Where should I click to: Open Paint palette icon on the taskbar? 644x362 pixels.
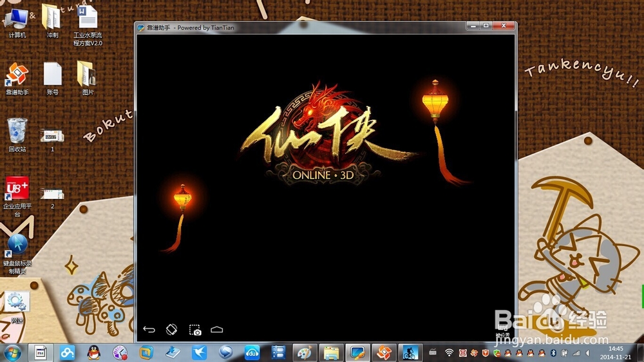[x=304, y=353]
